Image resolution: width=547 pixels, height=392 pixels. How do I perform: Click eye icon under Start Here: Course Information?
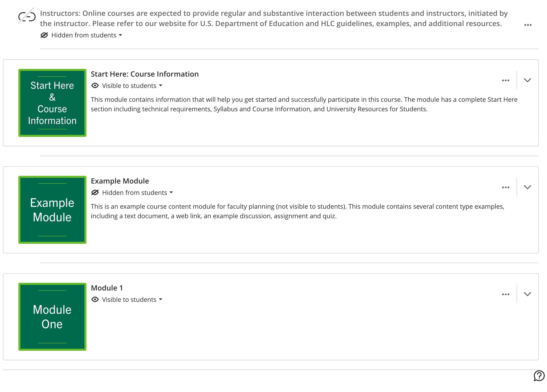click(x=95, y=85)
